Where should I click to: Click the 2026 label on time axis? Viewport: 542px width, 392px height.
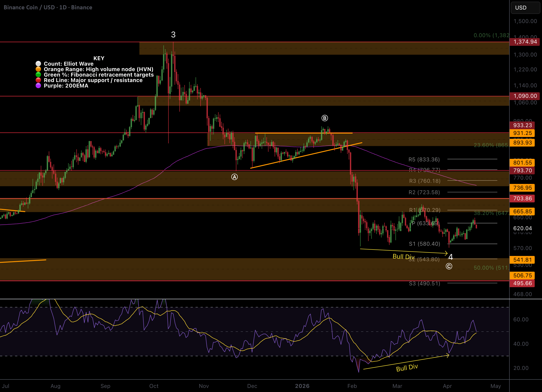click(x=302, y=386)
